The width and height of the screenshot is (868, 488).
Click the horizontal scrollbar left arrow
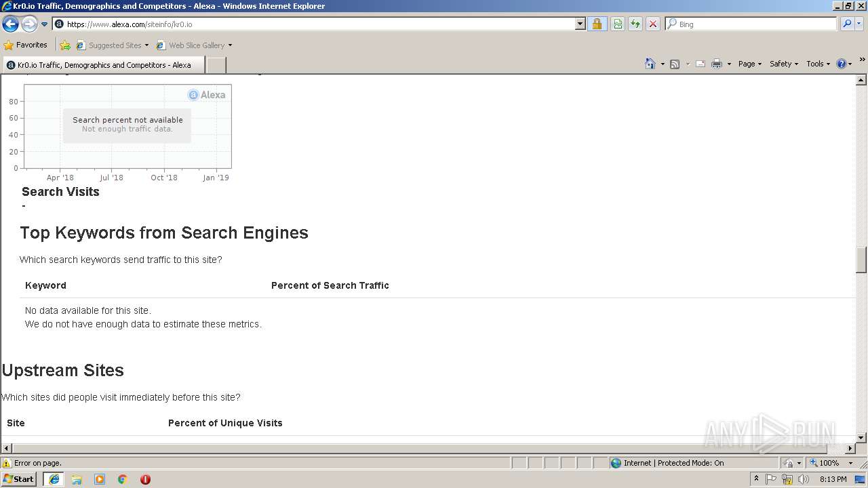tap(6, 448)
